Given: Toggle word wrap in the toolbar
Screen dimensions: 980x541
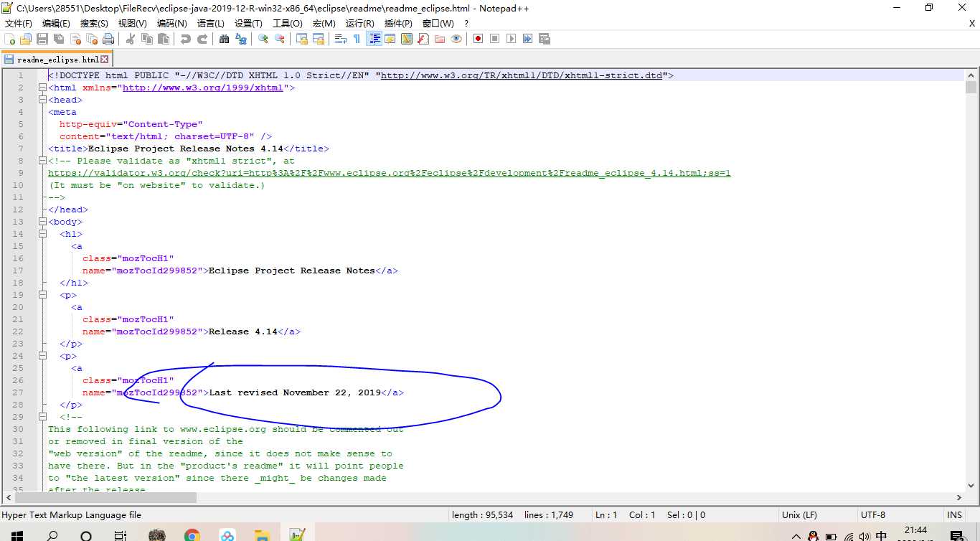Looking at the screenshot, I should coord(341,39).
